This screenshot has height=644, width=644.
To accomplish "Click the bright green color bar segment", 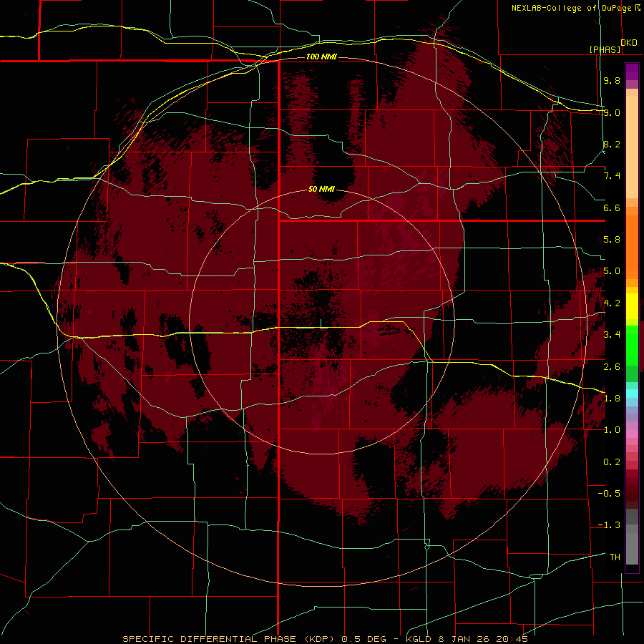I will pos(632,345).
